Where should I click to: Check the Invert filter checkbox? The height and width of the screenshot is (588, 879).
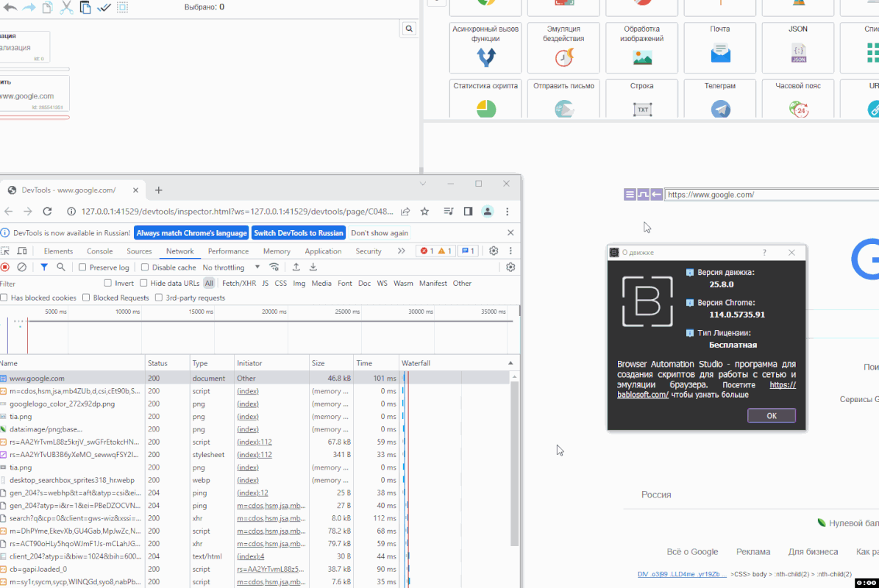click(x=107, y=283)
